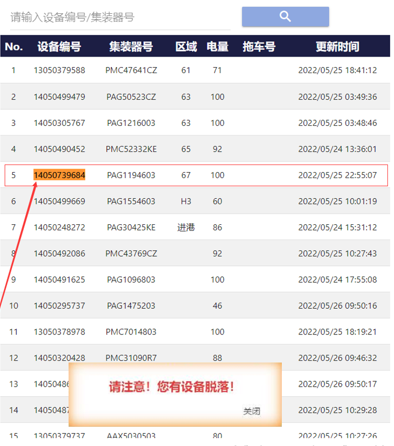
Task: Click container number PMC7014803
Action: 131,332
